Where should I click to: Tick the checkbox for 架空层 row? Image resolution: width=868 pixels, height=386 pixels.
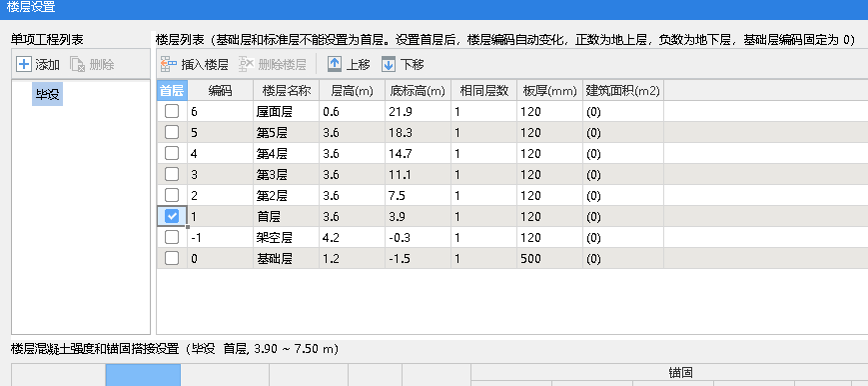(172, 237)
